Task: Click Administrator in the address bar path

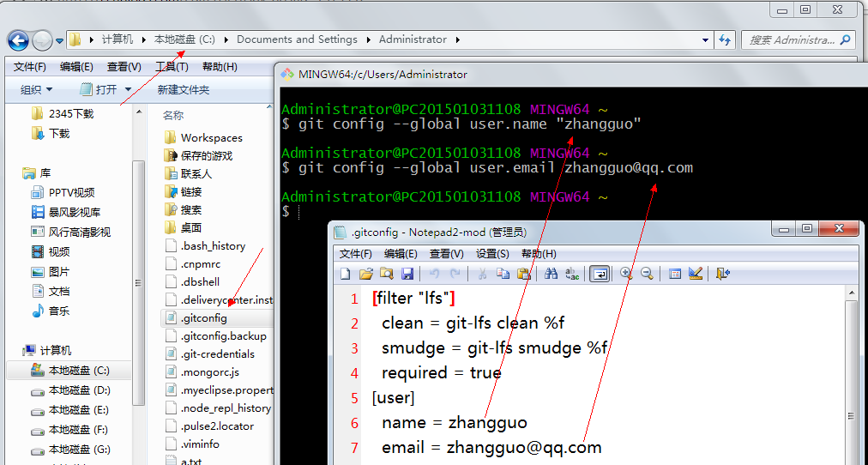Action: (x=413, y=39)
